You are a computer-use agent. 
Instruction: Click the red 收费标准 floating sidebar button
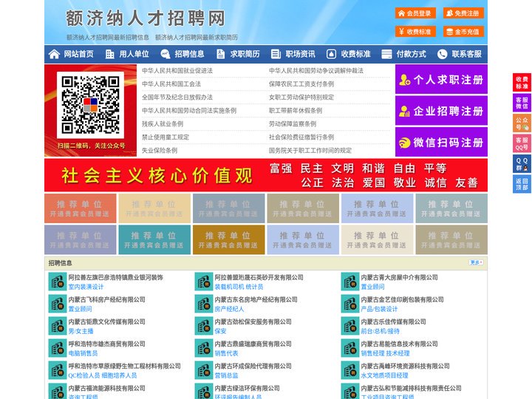pyautogui.click(x=522, y=83)
